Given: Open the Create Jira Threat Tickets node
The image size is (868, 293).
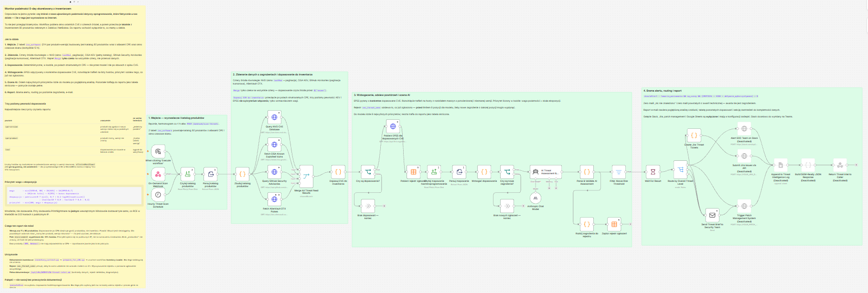Looking at the screenshot, I should pyautogui.click(x=694, y=136).
